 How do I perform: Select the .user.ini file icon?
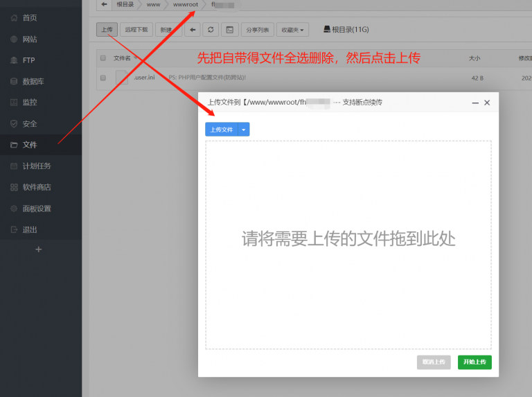[x=122, y=78]
